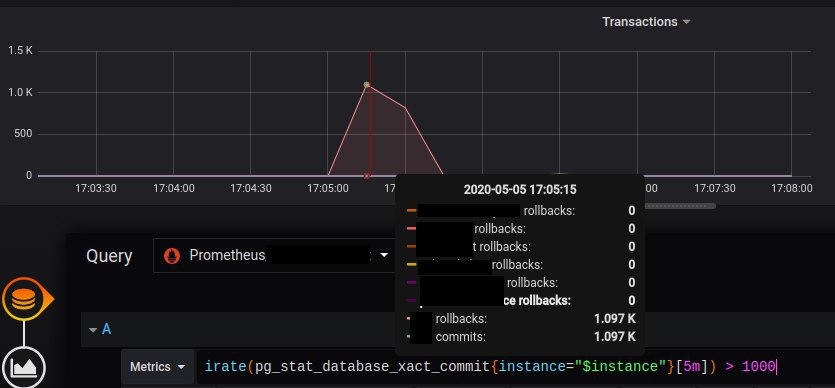Click the 500 y-axis label

[24, 134]
